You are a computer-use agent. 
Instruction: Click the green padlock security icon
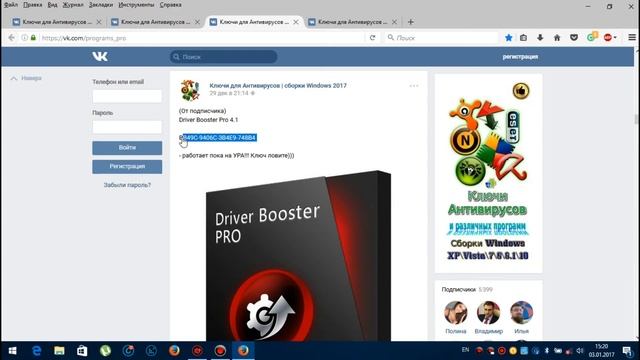click(33, 38)
